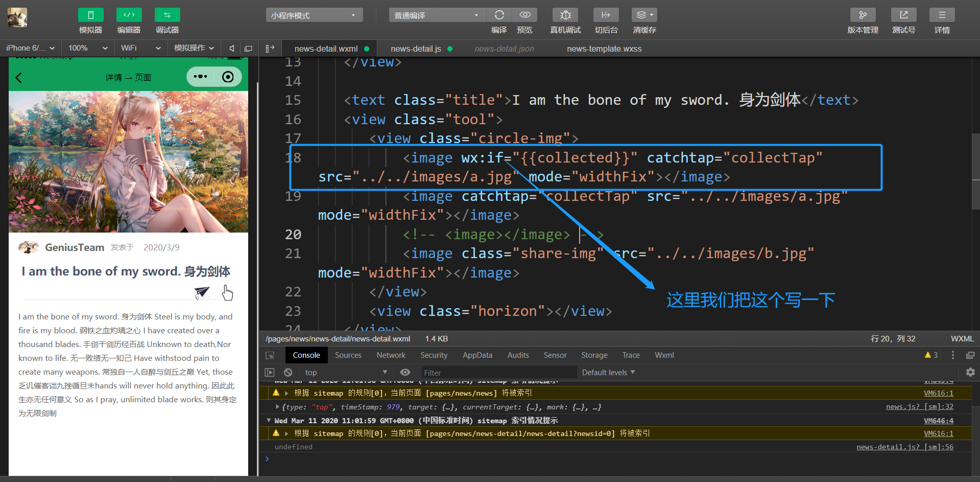The width and height of the screenshot is (980, 482).
Task: Toggle the console sidebar icon
Action: tap(270, 373)
